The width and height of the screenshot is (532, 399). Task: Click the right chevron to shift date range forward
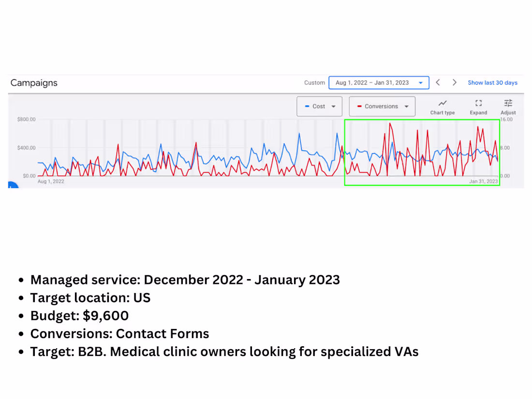tap(454, 82)
